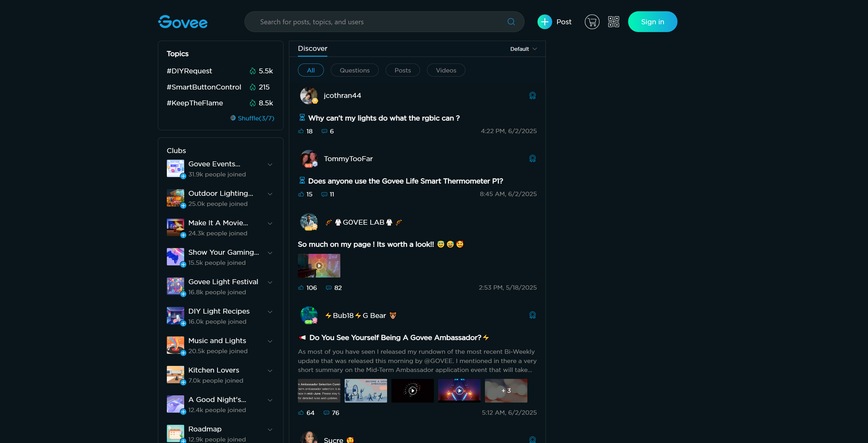Viewport: 868px width, 443px height.
Task: Expand the Make It A Movie chevron
Action: [270, 224]
